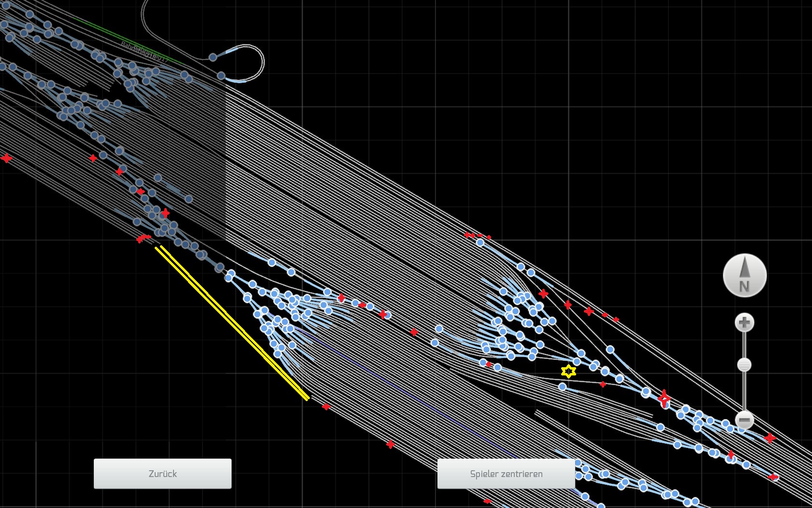Click the zoom slider handle

pyautogui.click(x=744, y=365)
